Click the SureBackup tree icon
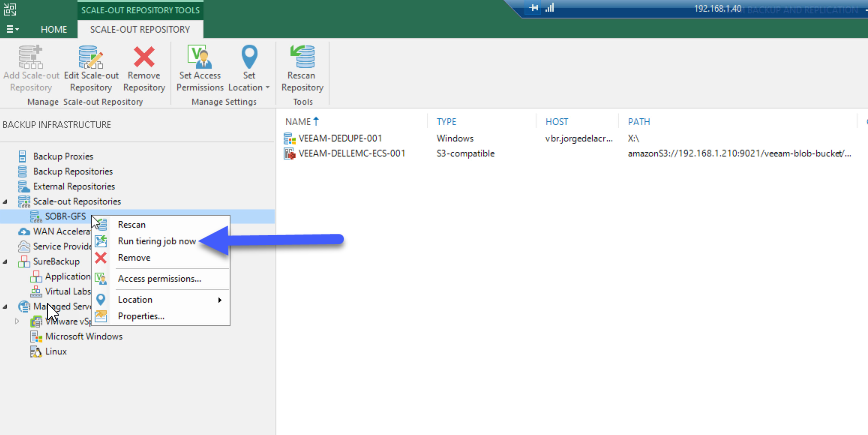The image size is (868, 435). pos(24,261)
